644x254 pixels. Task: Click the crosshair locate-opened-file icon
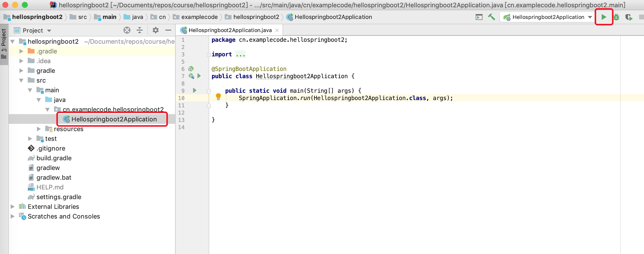point(127,30)
